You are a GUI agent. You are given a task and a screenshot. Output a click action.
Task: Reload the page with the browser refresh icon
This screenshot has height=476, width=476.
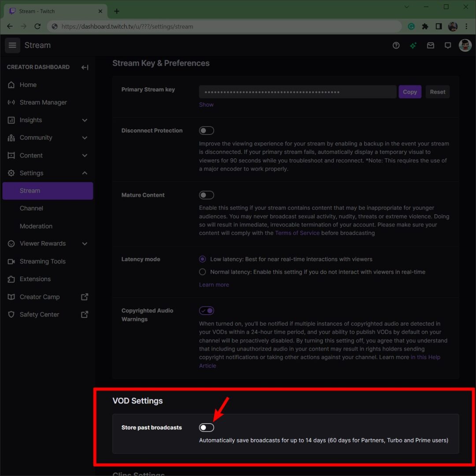(37, 26)
